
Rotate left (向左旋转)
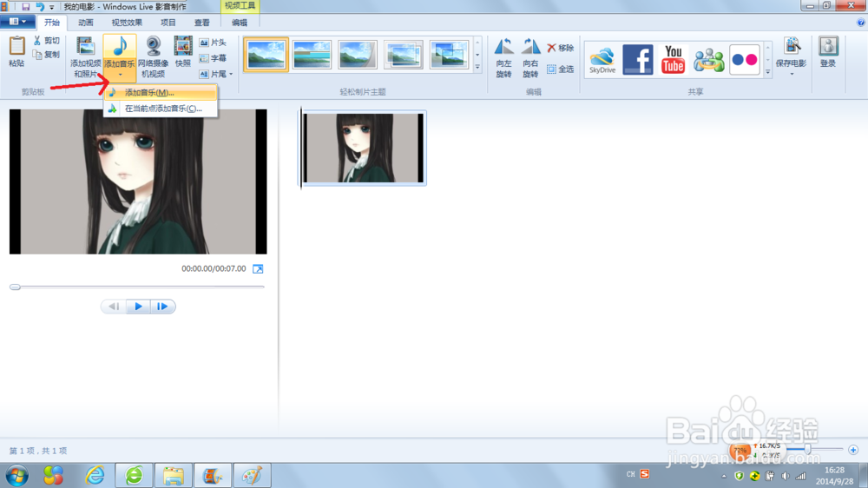point(503,57)
